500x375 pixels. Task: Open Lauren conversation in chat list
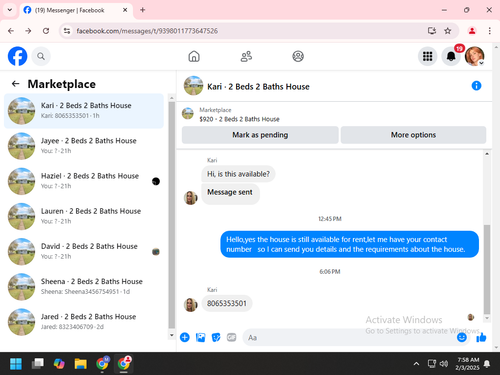click(x=84, y=216)
